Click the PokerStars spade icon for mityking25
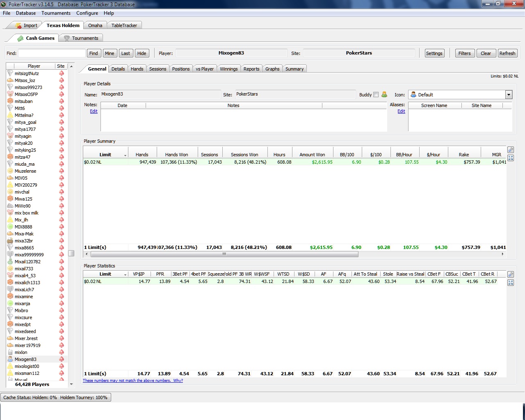 pyautogui.click(x=62, y=150)
